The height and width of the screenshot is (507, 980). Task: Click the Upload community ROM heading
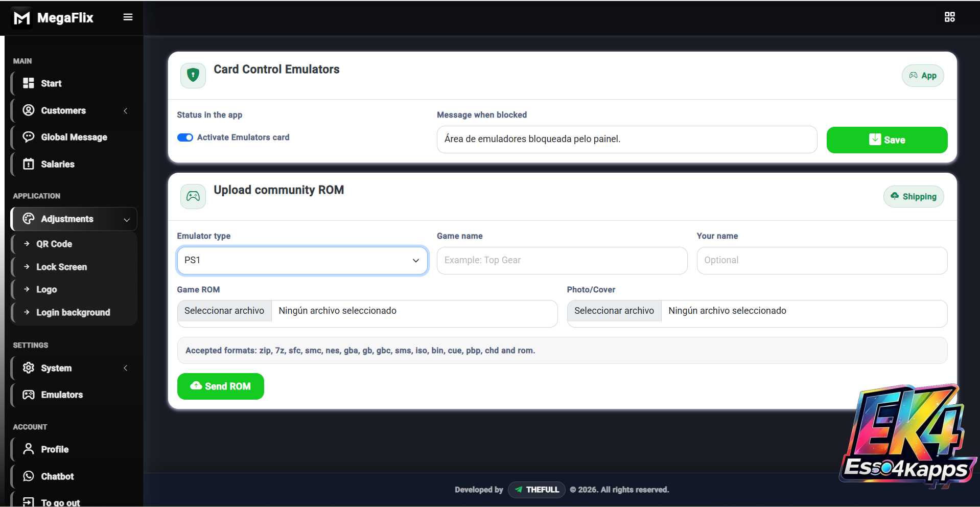coord(279,190)
